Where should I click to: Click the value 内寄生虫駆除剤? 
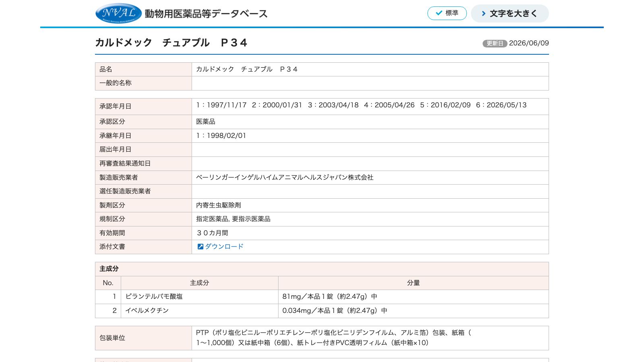(219, 205)
